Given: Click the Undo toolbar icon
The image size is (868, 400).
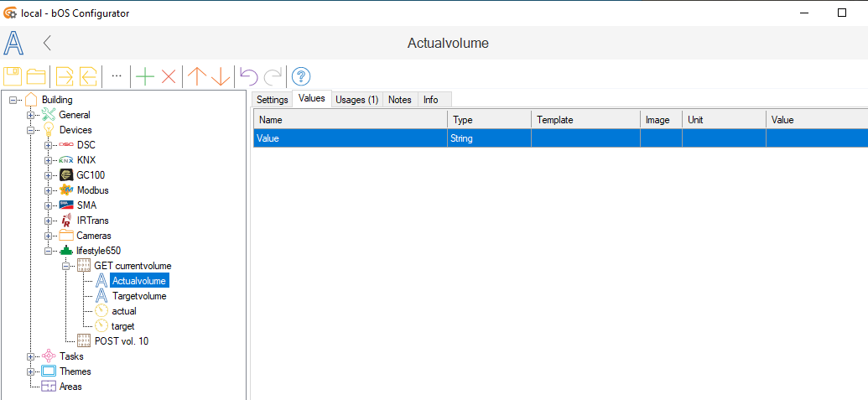Looking at the screenshot, I should pos(249,76).
